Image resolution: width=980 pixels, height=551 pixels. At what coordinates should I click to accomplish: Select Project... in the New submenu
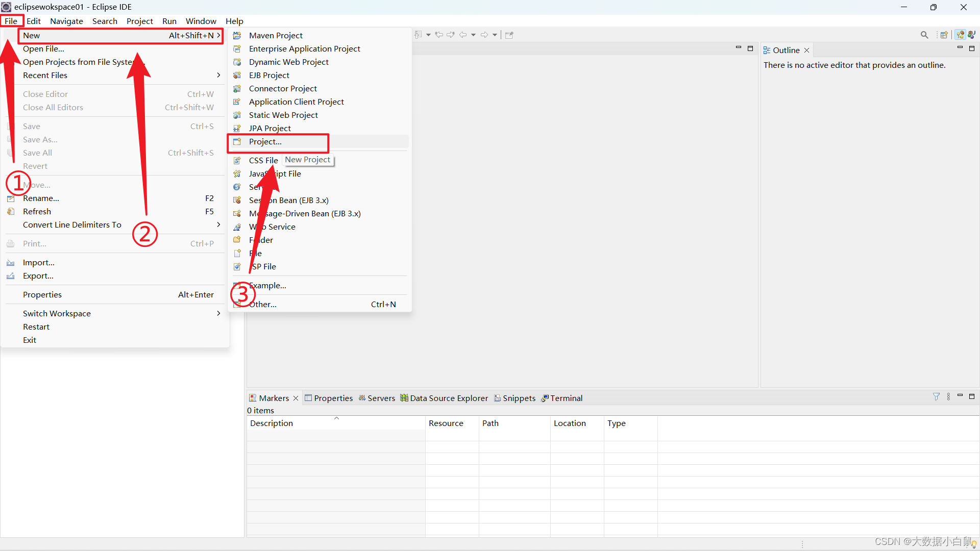265,142
